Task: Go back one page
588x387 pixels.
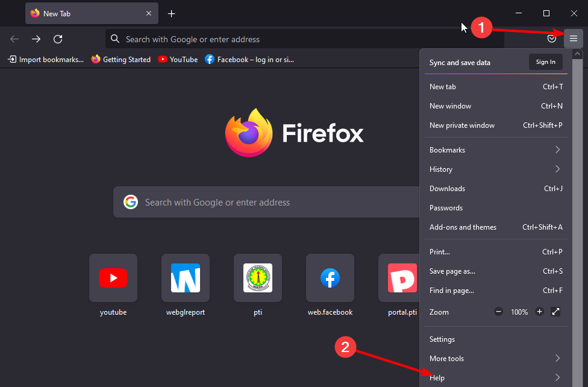Action: [14, 39]
